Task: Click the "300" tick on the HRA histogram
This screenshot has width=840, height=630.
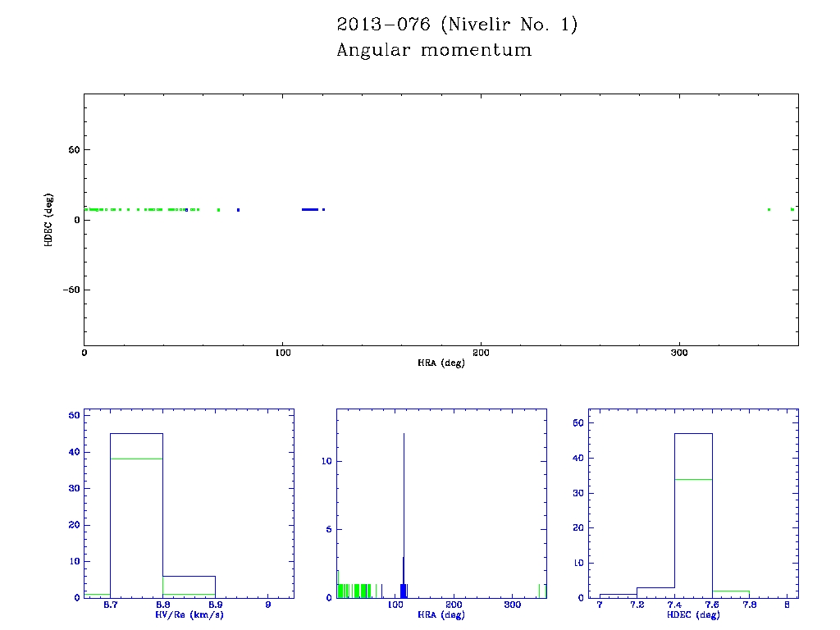Action: tap(512, 605)
